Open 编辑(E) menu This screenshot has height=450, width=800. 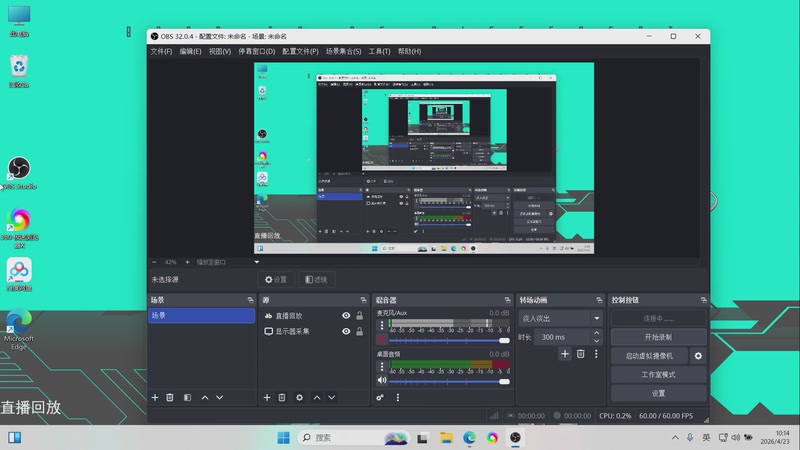click(x=190, y=52)
